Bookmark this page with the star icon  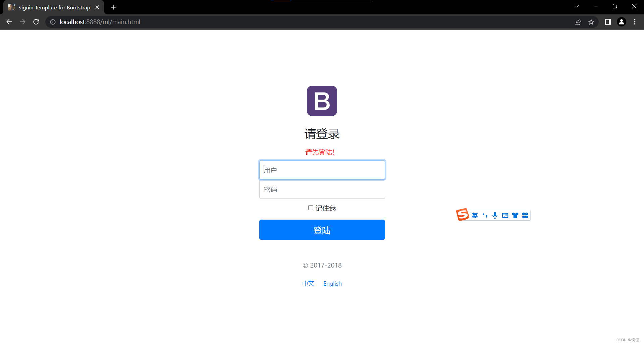point(591,22)
